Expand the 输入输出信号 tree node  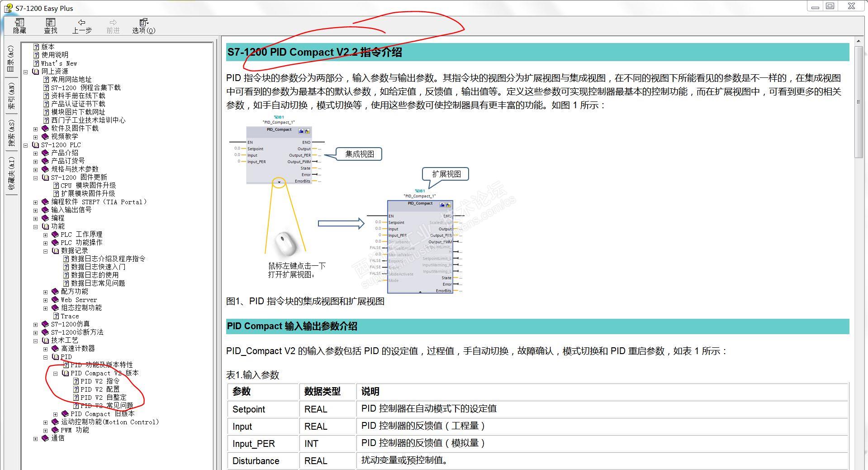pos(36,210)
